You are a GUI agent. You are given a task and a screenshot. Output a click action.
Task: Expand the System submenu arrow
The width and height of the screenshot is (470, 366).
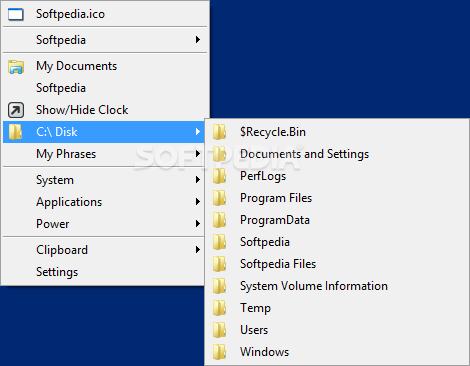pyautogui.click(x=198, y=180)
